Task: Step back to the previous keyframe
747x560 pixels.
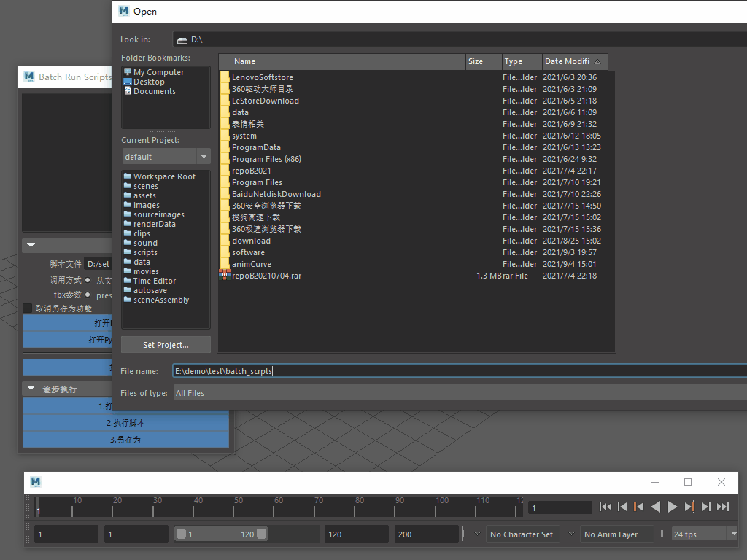Action: pos(638,507)
